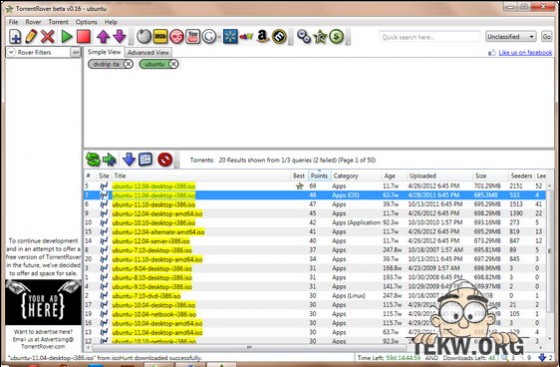
Task: Click the red block torrent icon
Action: click(x=165, y=160)
